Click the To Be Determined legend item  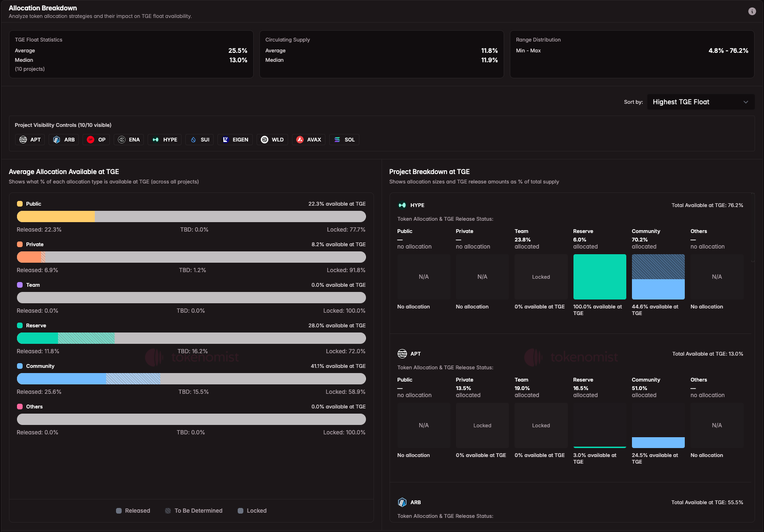pos(193,510)
